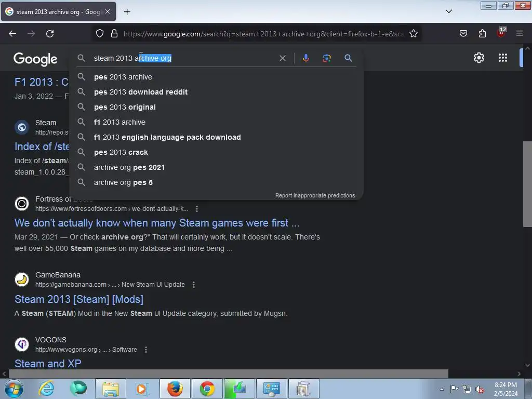The height and width of the screenshot is (399, 532).
Task: Save page to Pocket
Action: pyautogui.click(x=463, y=34)
